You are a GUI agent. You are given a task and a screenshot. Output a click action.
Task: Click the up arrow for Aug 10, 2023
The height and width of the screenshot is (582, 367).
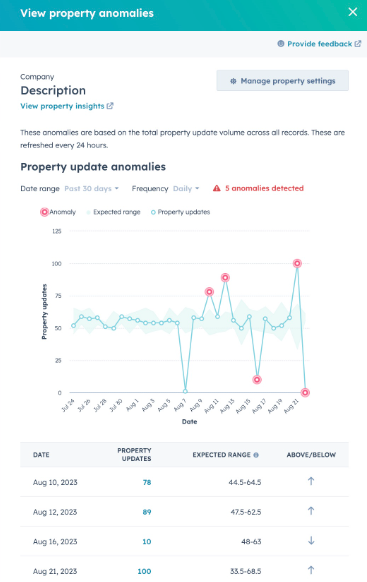311,481
